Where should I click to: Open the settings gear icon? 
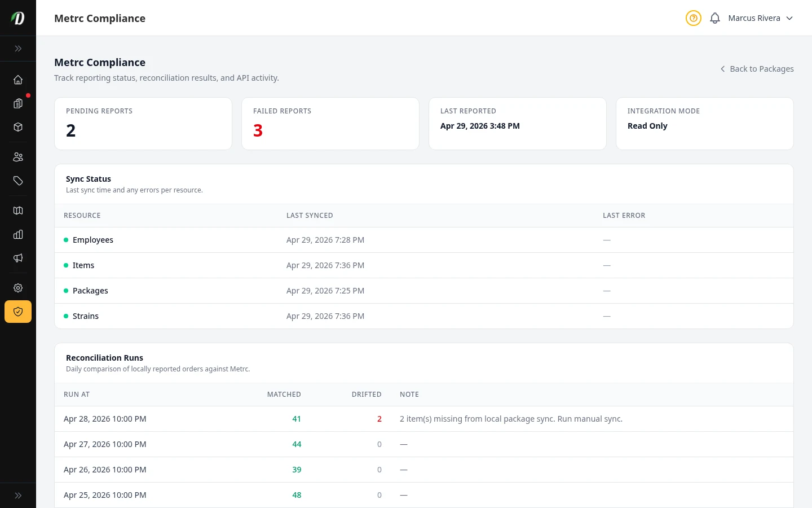(18, 287)
